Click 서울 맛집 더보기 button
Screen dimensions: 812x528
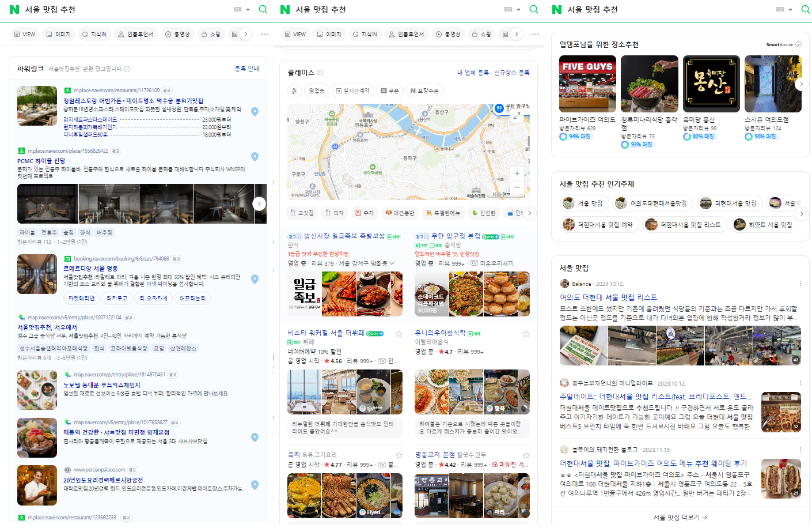680,518
